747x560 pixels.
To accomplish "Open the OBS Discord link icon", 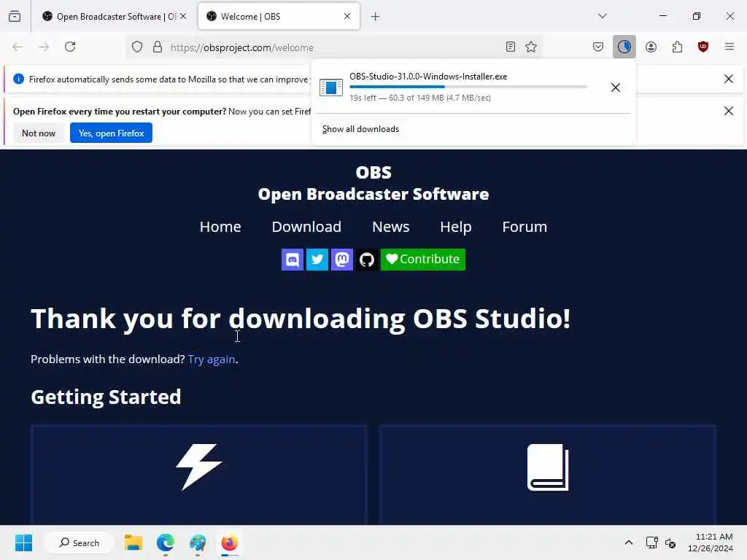I will (293, 260).
